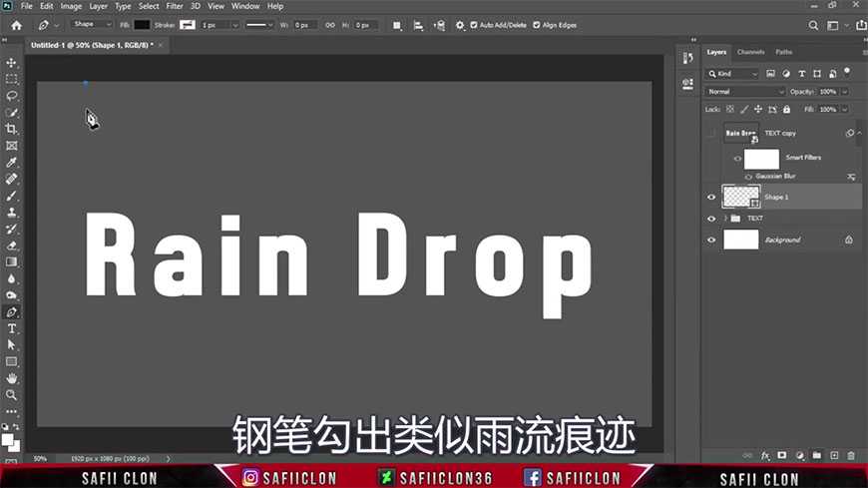868x488 pixels.
Task: Switch to the Channels tab
Action: click(x=750, y=52)
